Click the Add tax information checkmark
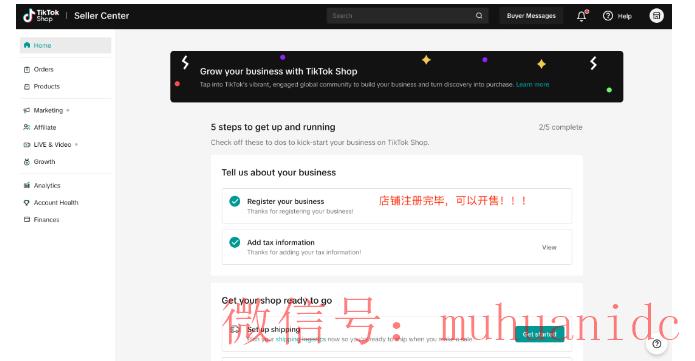The height and width of the screenshot is (361, 695). (235, 242)
